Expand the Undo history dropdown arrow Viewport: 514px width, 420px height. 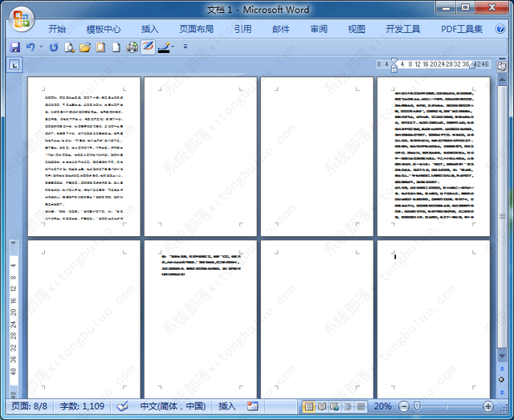41,47
